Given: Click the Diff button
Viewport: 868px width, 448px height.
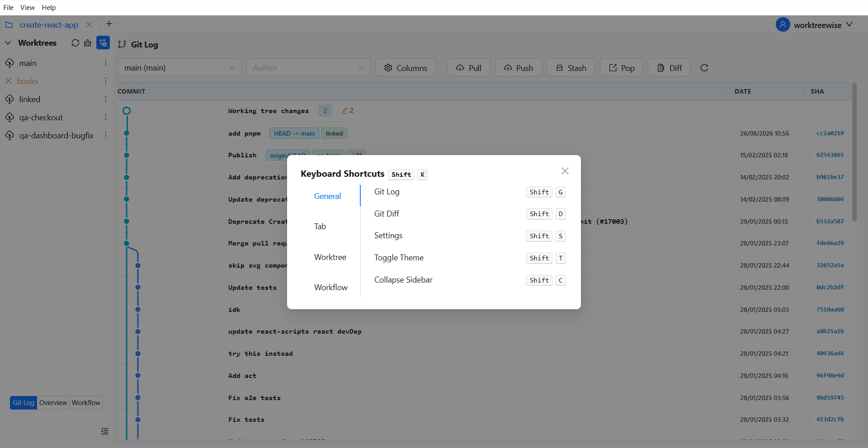Looking at the screenshot, I should pos(669,68).
